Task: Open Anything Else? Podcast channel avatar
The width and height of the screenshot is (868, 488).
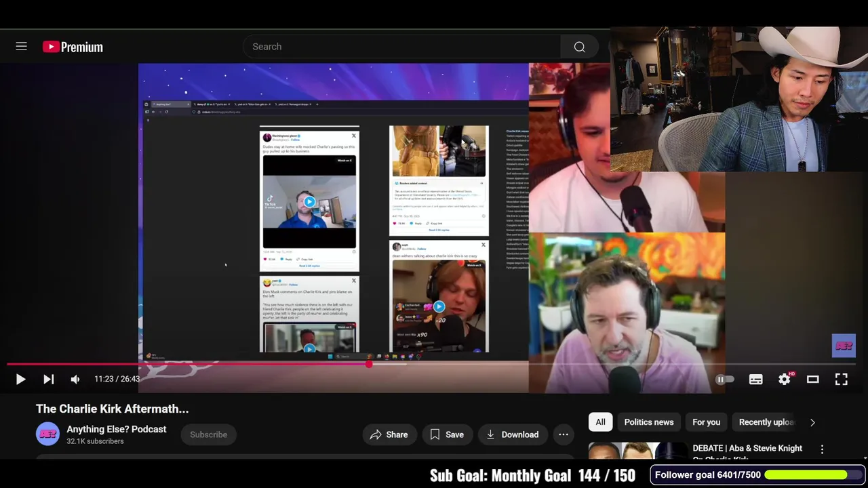Action: [47, 434]
